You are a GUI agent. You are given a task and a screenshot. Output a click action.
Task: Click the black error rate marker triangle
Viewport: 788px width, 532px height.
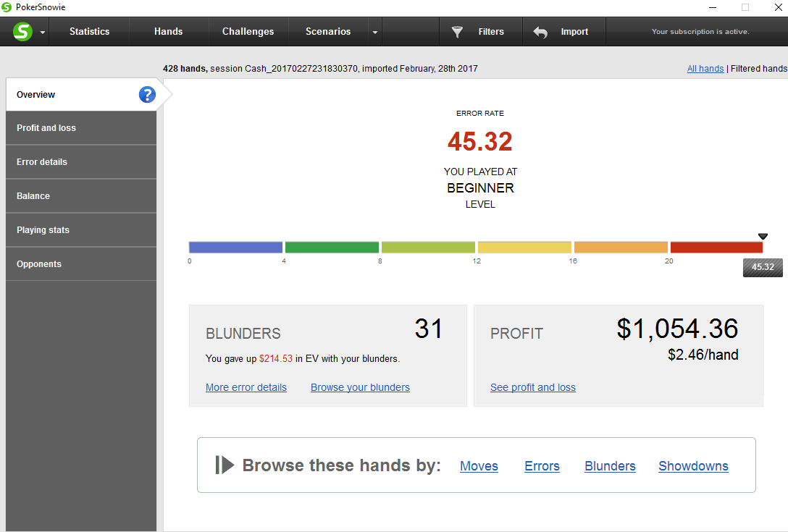763,237
